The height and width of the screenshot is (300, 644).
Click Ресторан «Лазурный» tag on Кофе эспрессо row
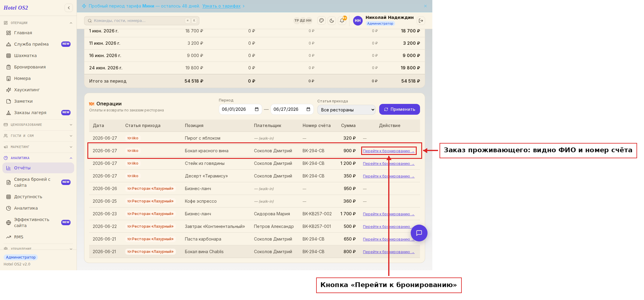click(x=150, y=201)
